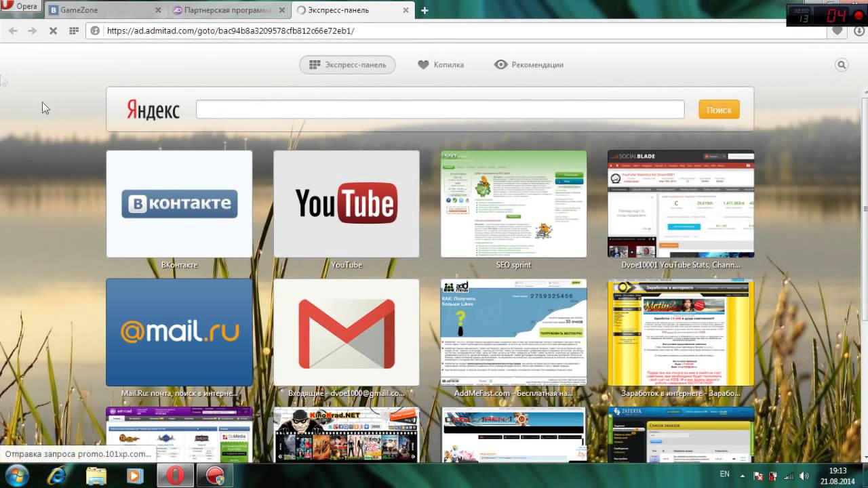Screen dimensions: 868x488
Task: Open the Копилка section
Action: [x=441, y=64]
